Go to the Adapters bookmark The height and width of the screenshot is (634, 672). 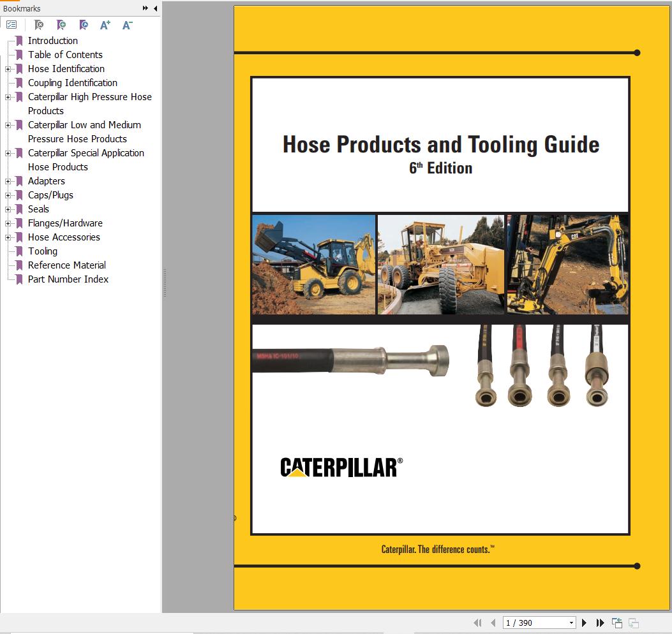(x=47, y=181)
